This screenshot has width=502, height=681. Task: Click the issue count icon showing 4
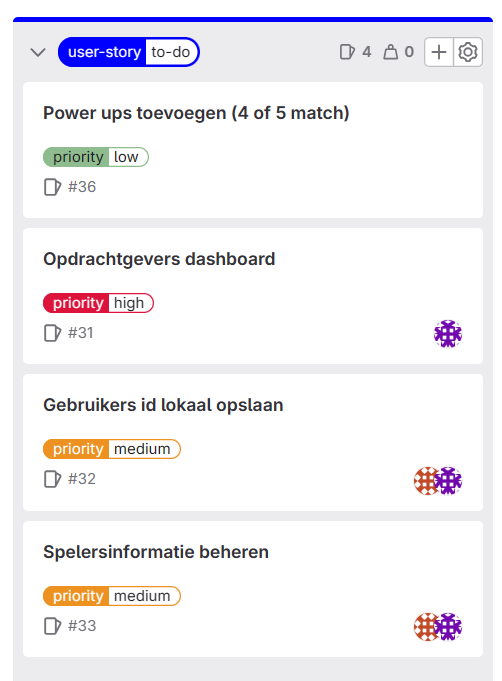pos(347,52)
